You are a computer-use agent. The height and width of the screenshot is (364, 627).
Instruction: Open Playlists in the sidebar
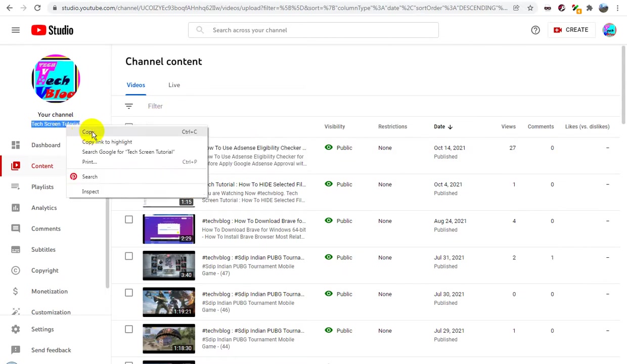pyautogui.click(x=42, y=187)
